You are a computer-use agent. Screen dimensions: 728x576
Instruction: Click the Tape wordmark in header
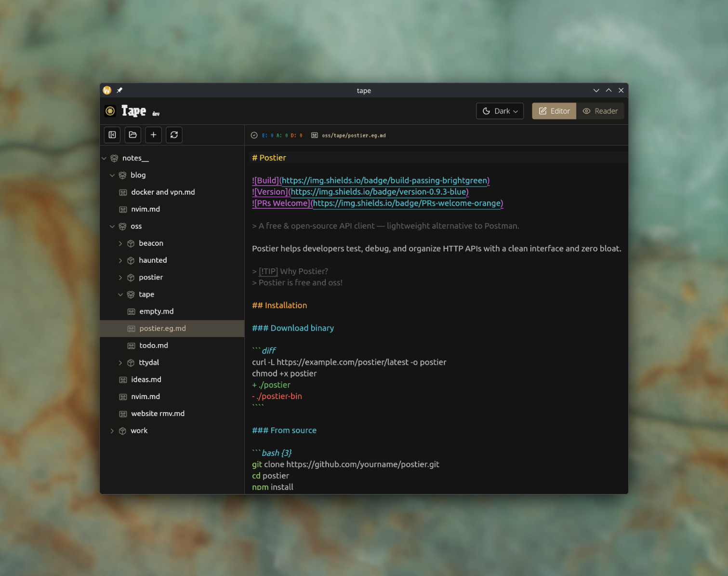tap(133, 111)
